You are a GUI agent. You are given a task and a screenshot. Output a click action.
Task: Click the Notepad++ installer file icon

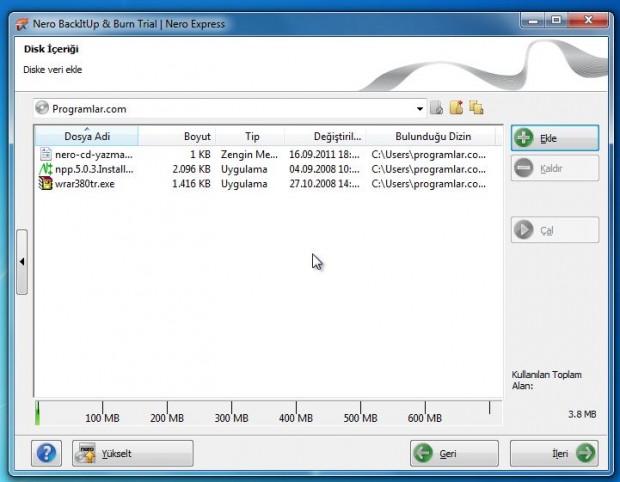[x=46, y=169]
